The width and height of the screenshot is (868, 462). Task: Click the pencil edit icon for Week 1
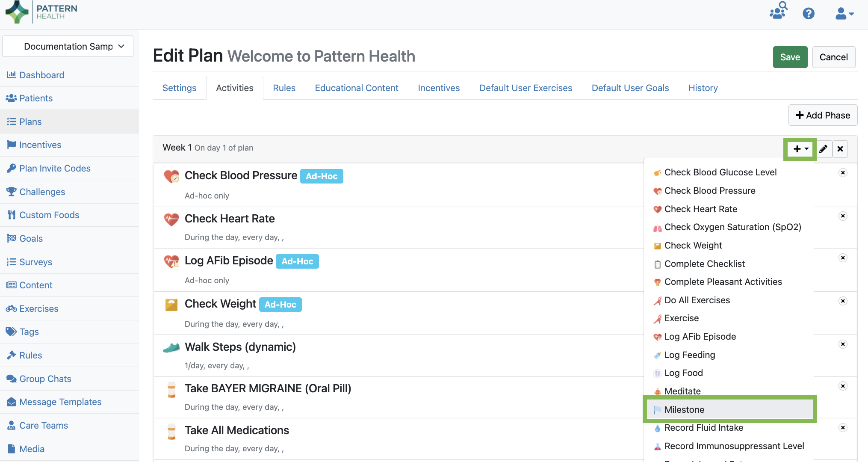click(x=823, y=149)
